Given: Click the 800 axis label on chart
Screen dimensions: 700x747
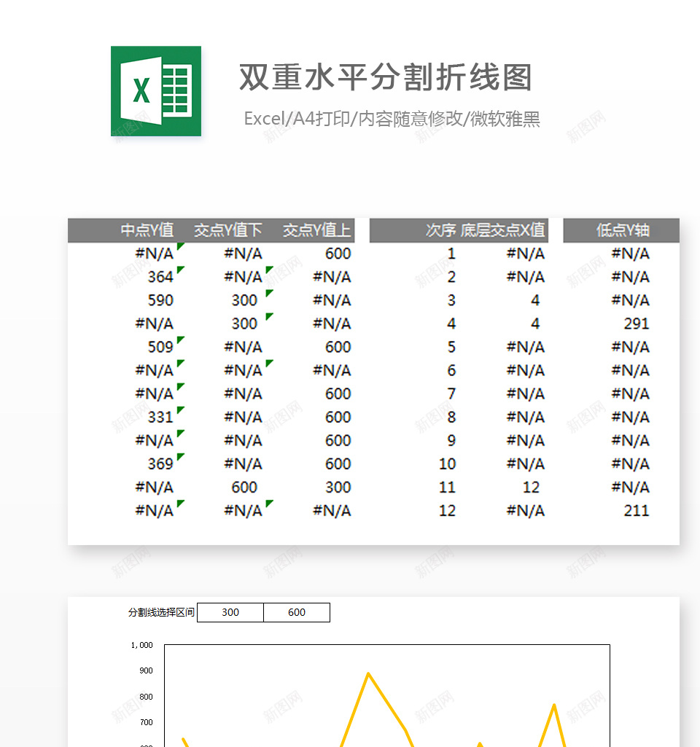Looking at the screenshot, I should click(146, 697).
